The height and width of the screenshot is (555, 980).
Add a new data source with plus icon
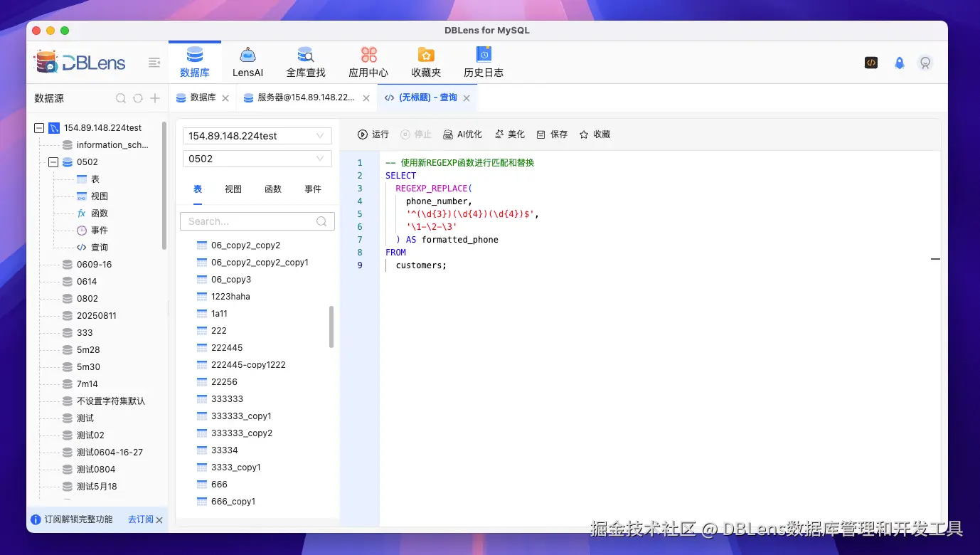(x=155, y=98)
